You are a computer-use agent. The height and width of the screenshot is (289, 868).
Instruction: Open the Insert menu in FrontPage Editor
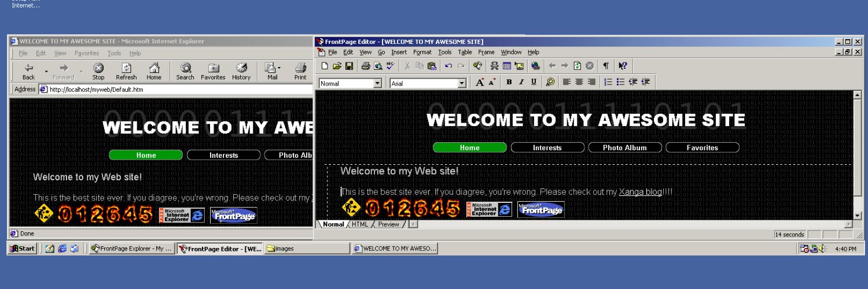399,52
